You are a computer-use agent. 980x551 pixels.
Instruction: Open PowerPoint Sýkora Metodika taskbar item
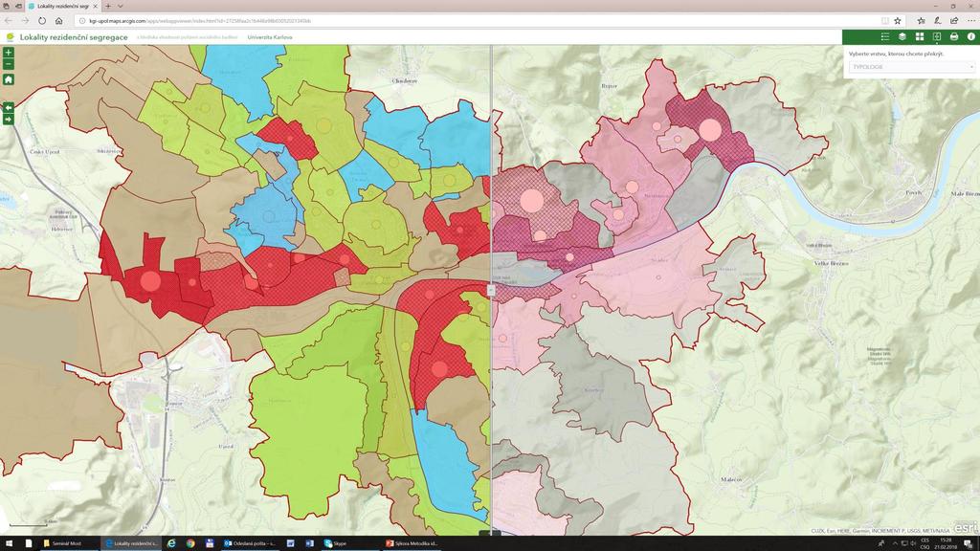412,543
